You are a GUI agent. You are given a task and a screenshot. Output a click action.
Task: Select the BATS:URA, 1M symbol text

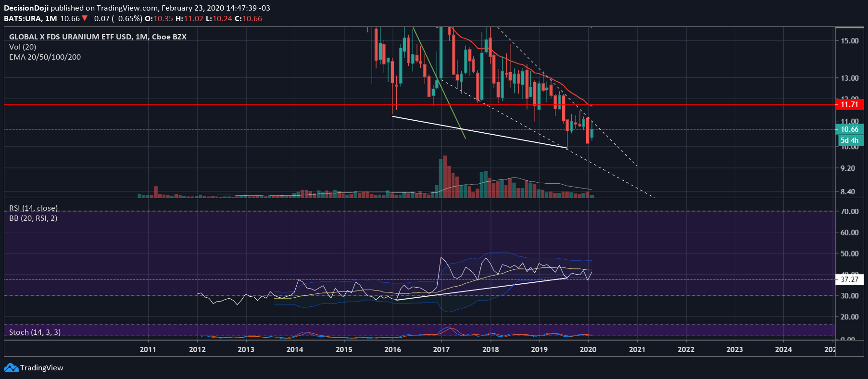click(x=30, y=19)
